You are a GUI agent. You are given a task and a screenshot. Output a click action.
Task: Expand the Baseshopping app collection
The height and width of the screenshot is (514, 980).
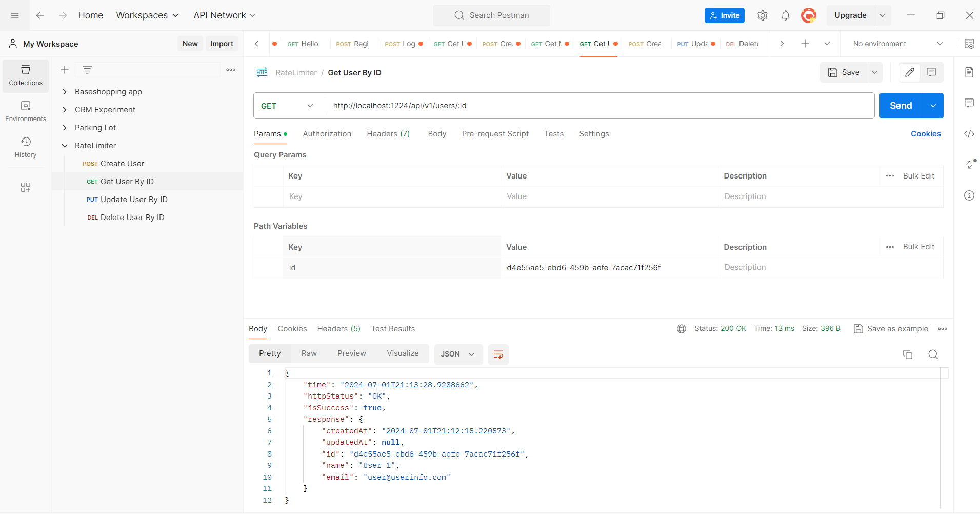[65, 92]
